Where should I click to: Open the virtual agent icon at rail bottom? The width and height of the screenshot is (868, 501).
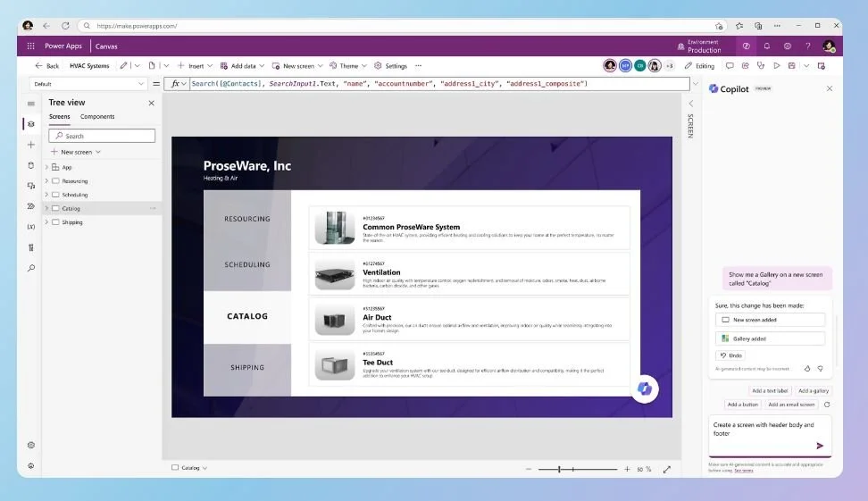tap(31, 465)
